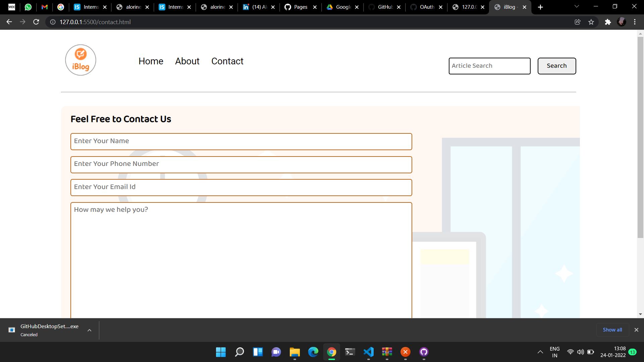Click the iBlog site logo

pos(80,60)
